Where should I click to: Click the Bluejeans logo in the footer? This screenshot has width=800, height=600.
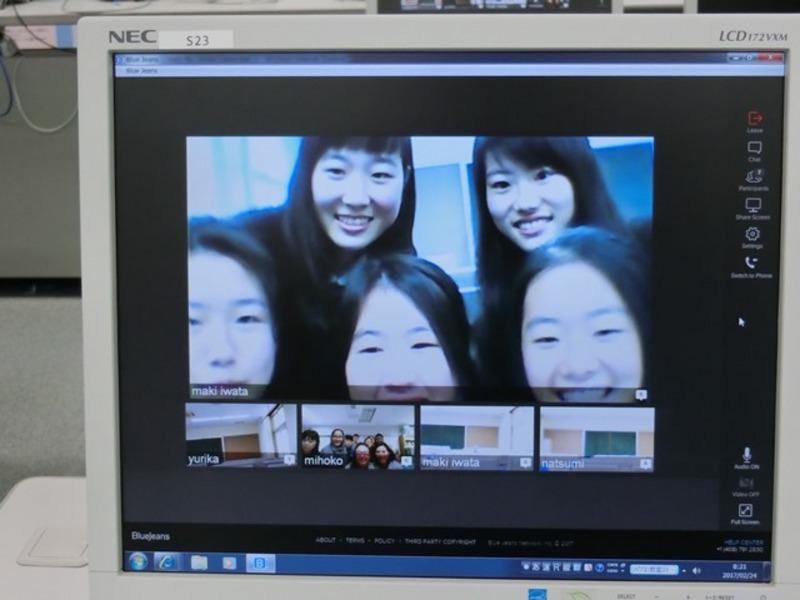[151, 536]
